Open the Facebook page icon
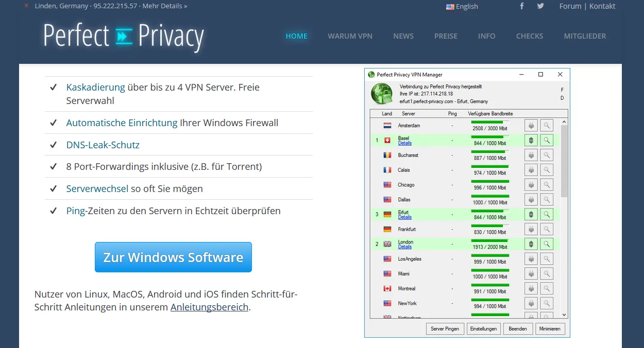Screen dimensions: 644x348 (x=522, y=6)
